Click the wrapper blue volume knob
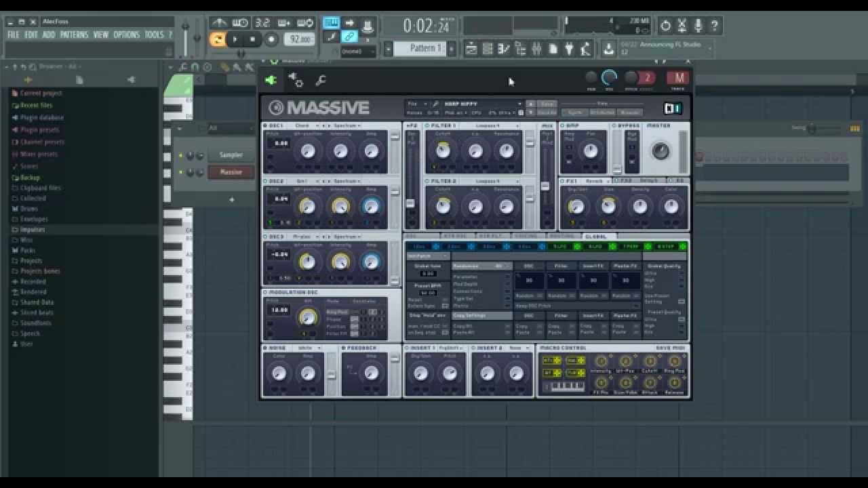The image size is (868, 488). [x=609, y=77]
